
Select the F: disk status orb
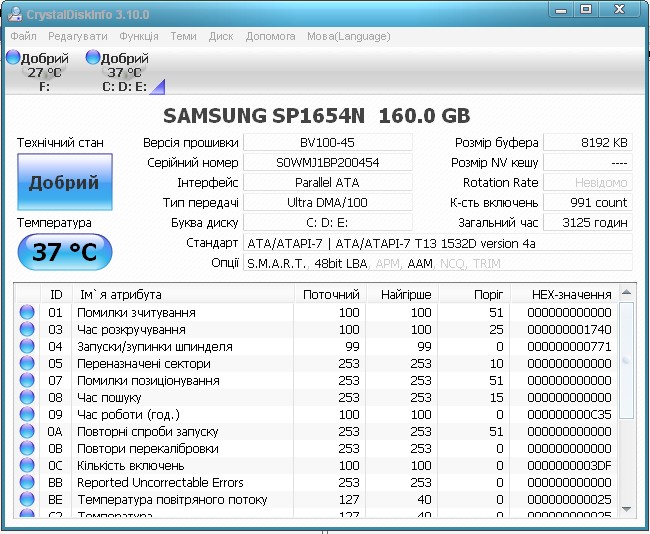13,57
